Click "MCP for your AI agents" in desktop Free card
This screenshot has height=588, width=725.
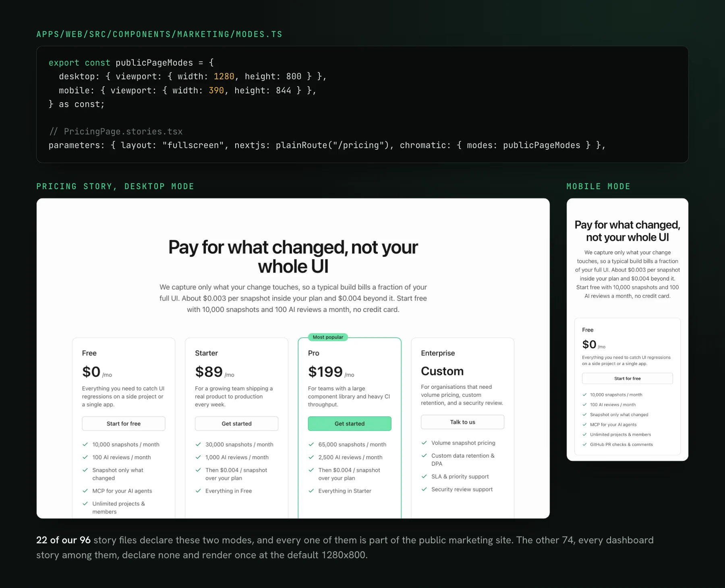(122, 491)
